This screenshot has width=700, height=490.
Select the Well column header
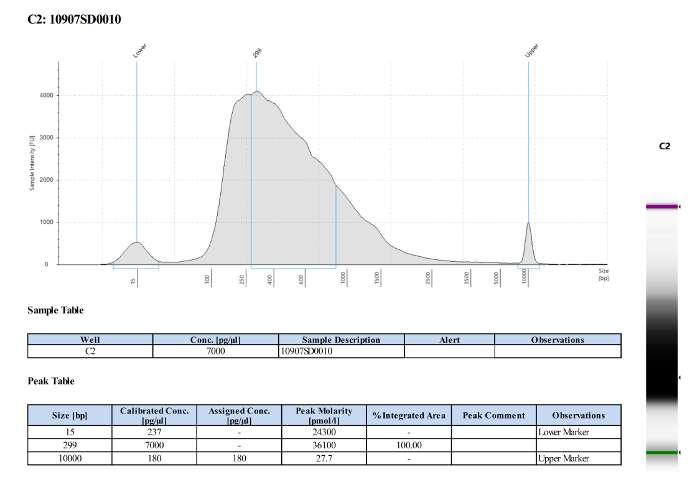click(90, 340)
